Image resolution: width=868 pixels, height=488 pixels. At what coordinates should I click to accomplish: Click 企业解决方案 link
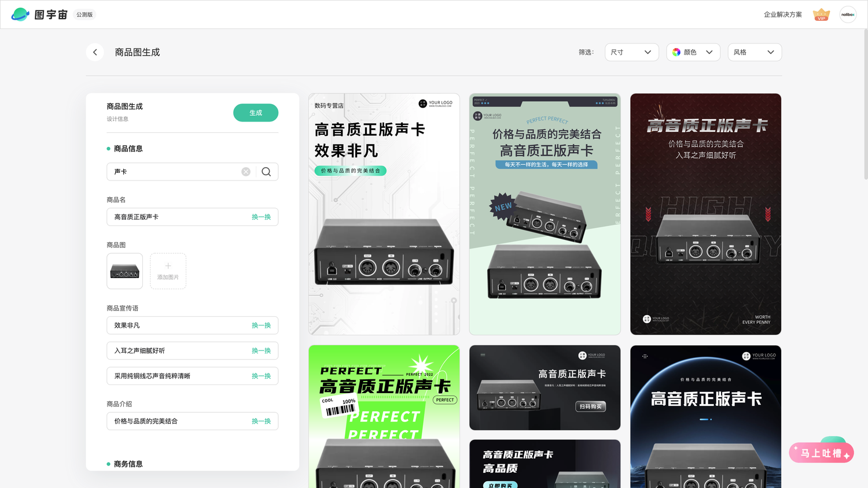783,14
